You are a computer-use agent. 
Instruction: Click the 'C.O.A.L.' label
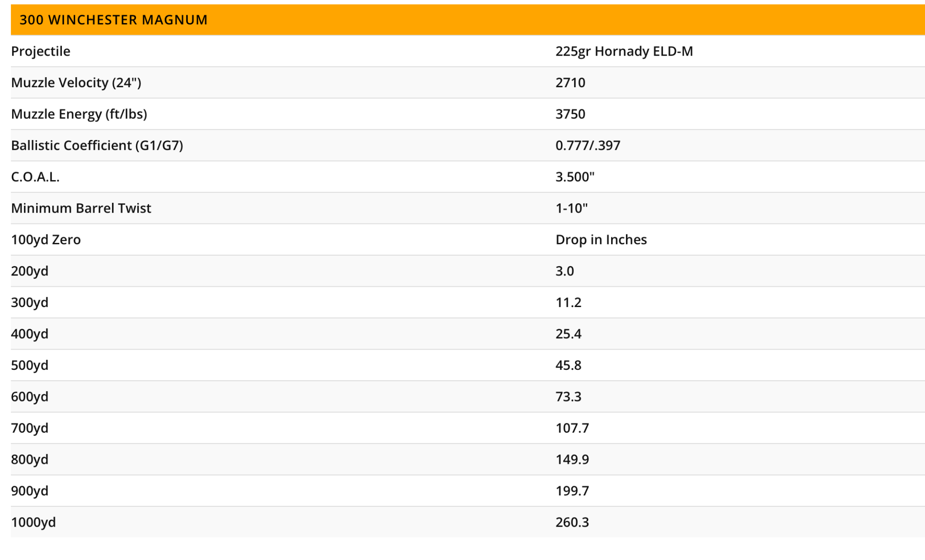[x=35, y=177]
